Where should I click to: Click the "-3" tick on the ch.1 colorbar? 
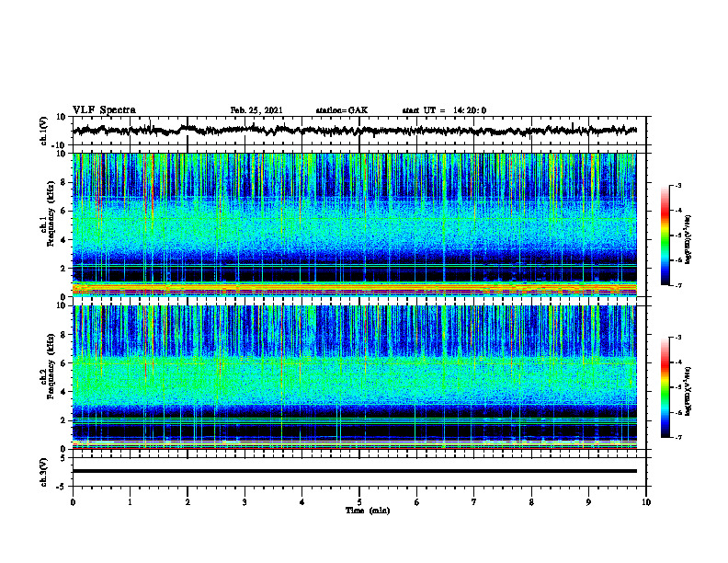pyautogui.click(x=677, y=185)
